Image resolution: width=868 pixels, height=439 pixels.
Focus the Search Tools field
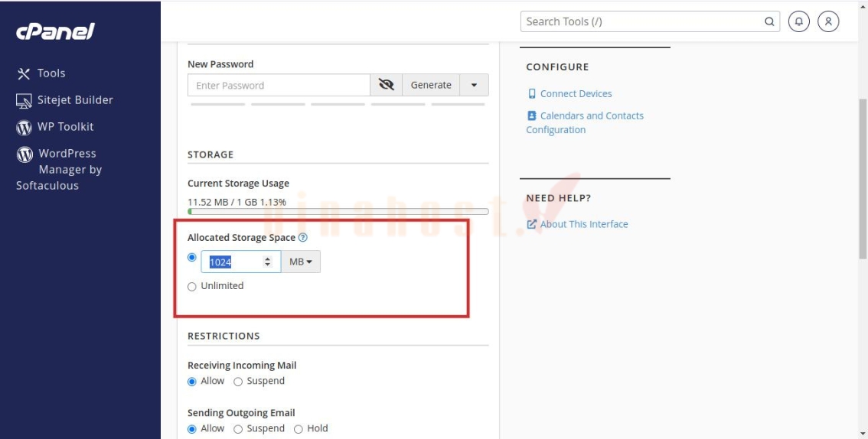coord(650,21)
